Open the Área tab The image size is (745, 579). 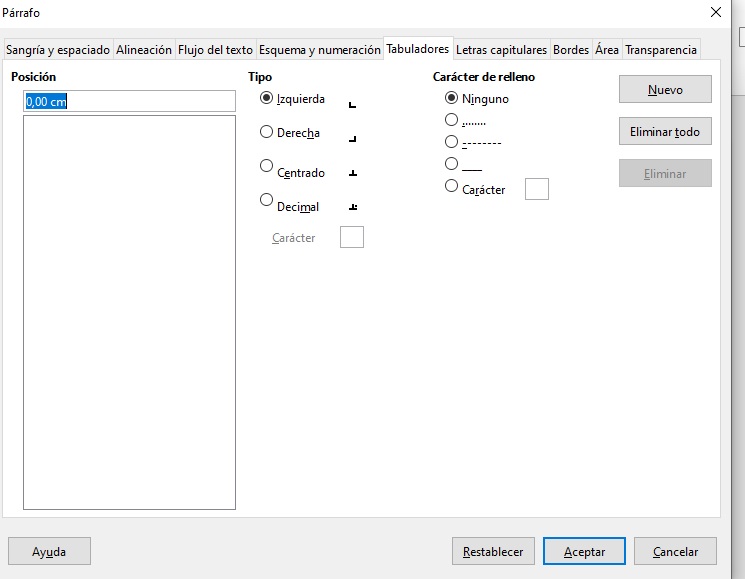[x=607, y=50]
